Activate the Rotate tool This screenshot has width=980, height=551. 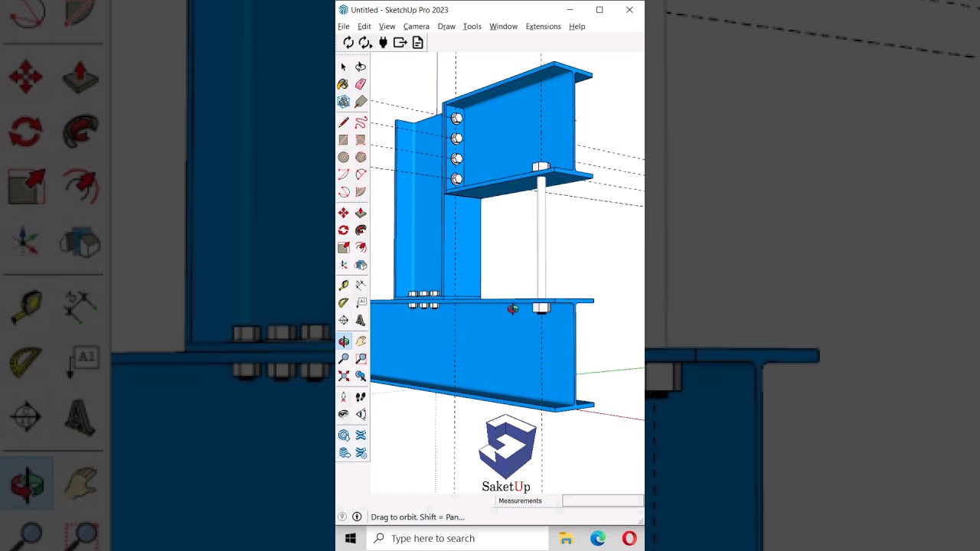[344, 230]
